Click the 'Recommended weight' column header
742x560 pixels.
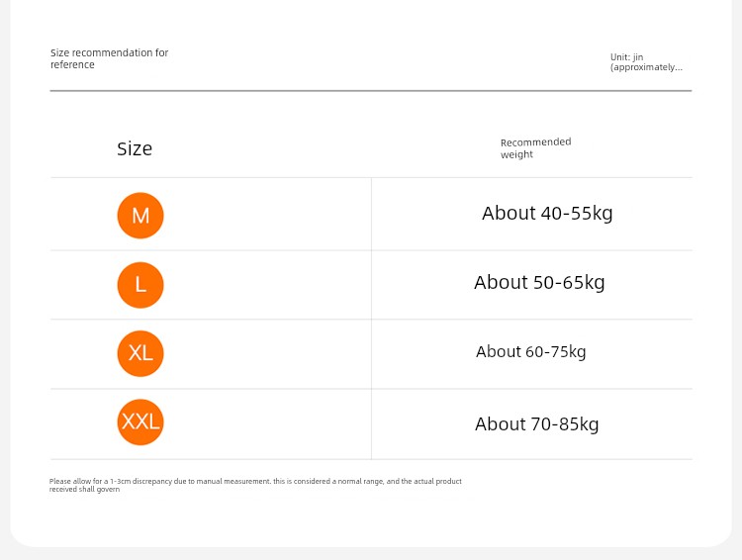[x=535, y=148]
